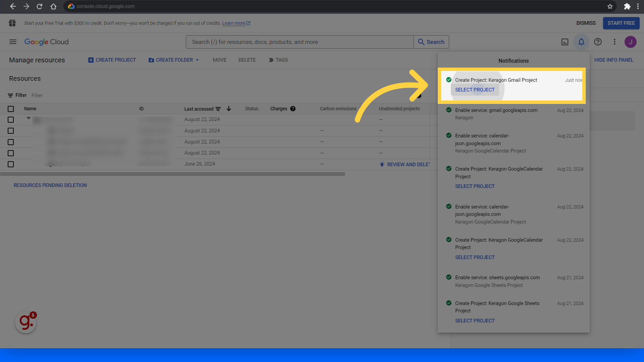Collapse the first resource tree row
The image size is (644, 362).
(x=29, y=118)
